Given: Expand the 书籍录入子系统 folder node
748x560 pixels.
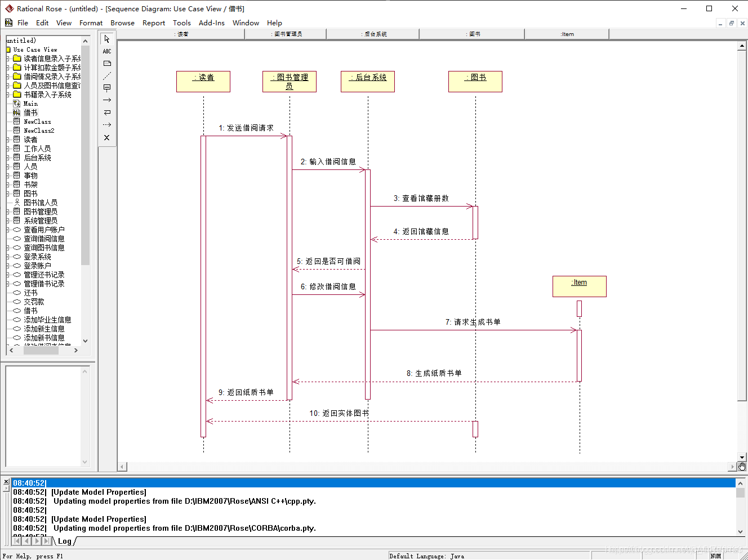Looking at the screenshot, I should [x=8, y=95].
